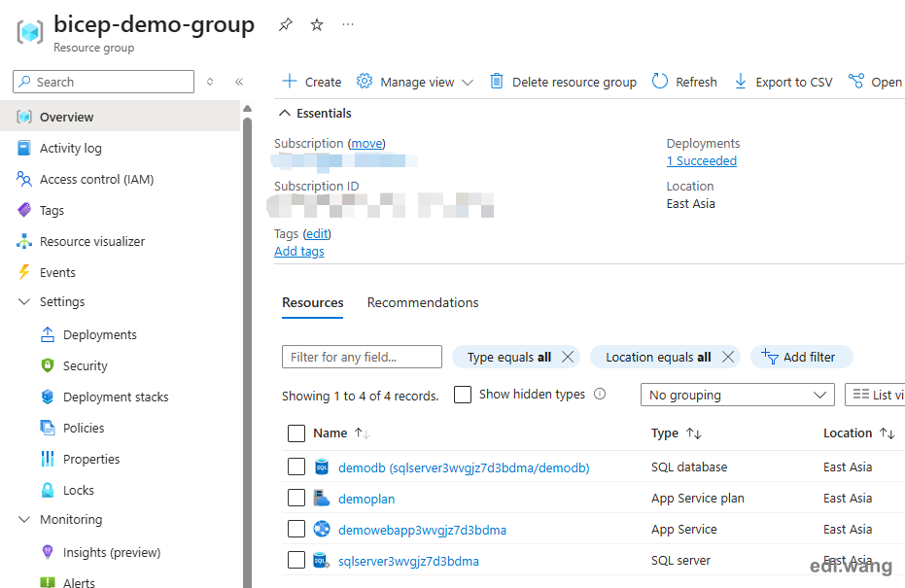This screenshot has width=905, height=588.
Task: Remove the Type equals all filter
Action: coord(568,358)
